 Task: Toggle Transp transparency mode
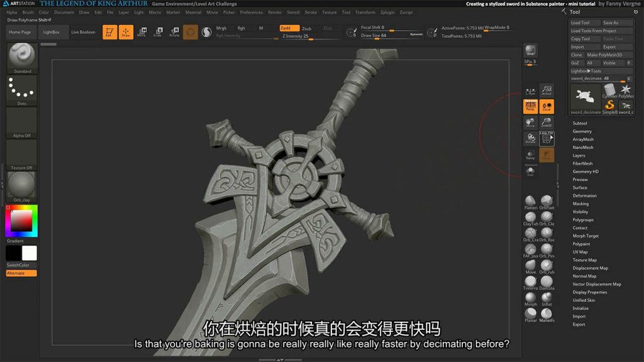530,155
